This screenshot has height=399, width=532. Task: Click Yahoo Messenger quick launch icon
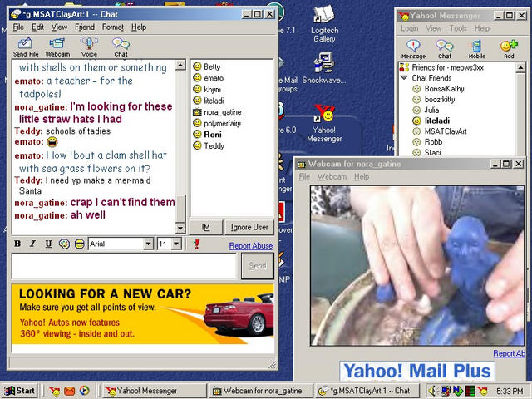pos(54,391)
